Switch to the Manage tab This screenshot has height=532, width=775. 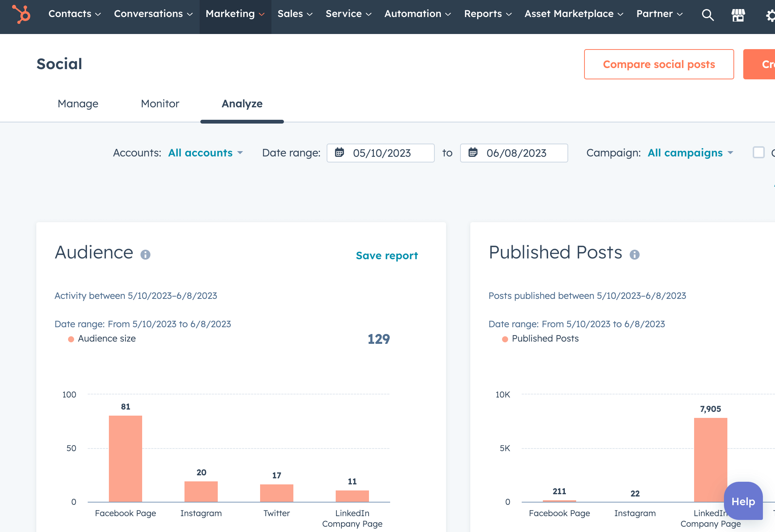click(x=78, y=103)
